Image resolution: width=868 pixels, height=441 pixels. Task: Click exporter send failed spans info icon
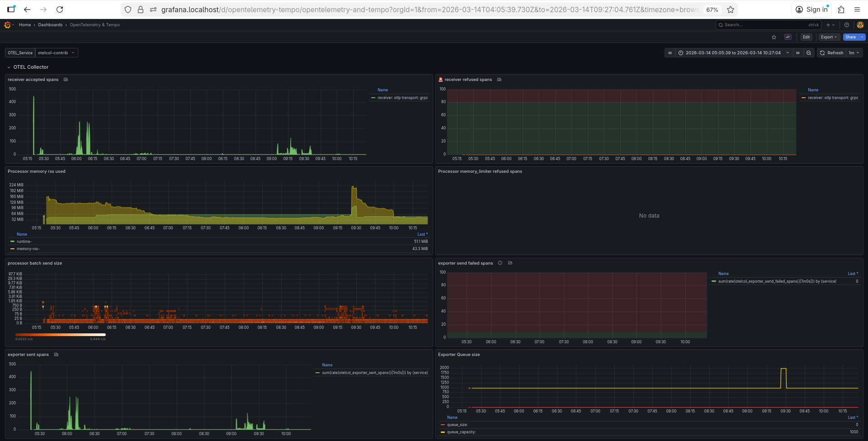pyautogui.click(x=500, y=263)
